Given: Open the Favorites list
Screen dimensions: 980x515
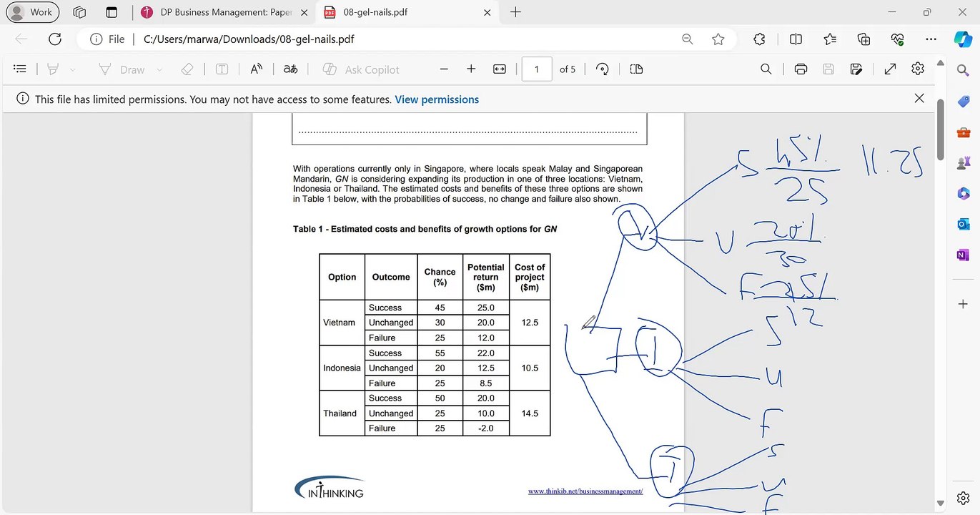Looking at the screenshot, I should [x=830, y=39].
